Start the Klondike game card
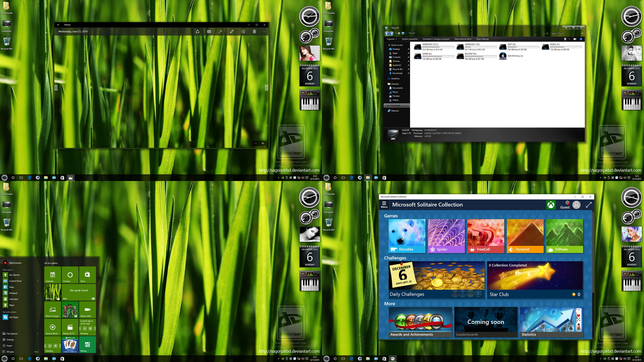Image resolution: width=644 pixels, height=362 pixels. tap(407, 236)
